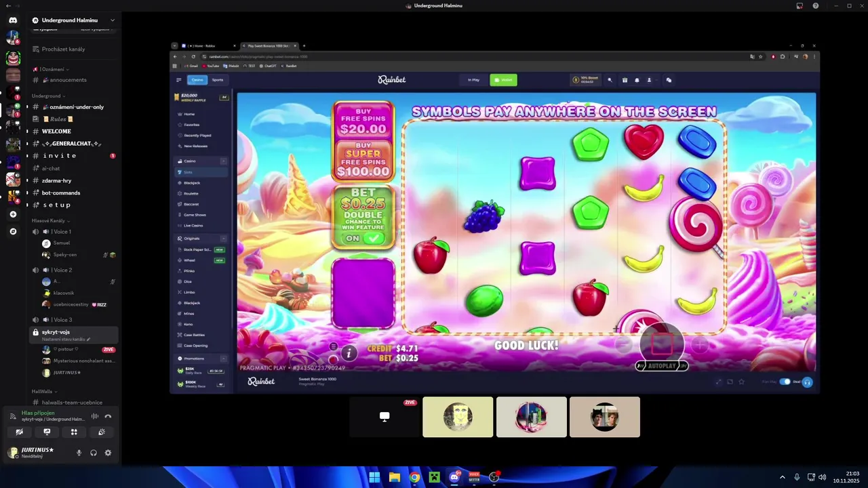Disconnect from voice with hang-up icon

(108, 416)
